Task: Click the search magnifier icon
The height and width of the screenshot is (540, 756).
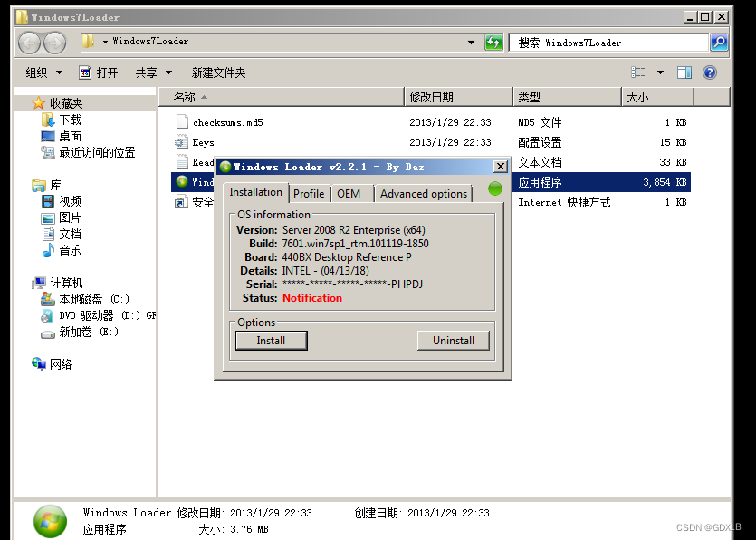Action: click(x=719, y=43)
